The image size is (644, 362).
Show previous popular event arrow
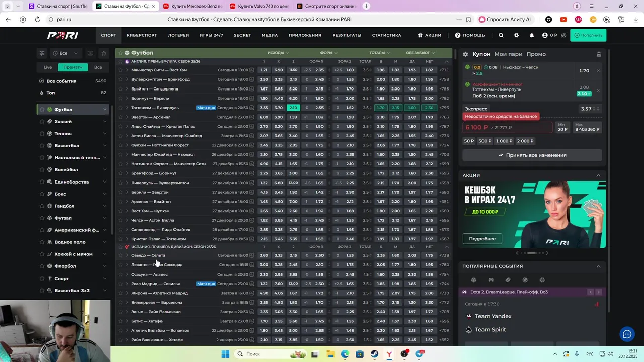[591, 292]
